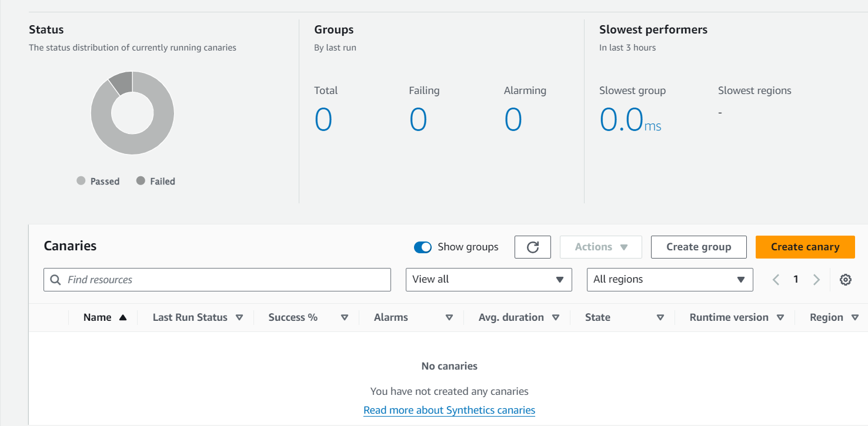This screenshot has height=426, width=868.
Task: Click Create canary button
Action: coord(805,247)
